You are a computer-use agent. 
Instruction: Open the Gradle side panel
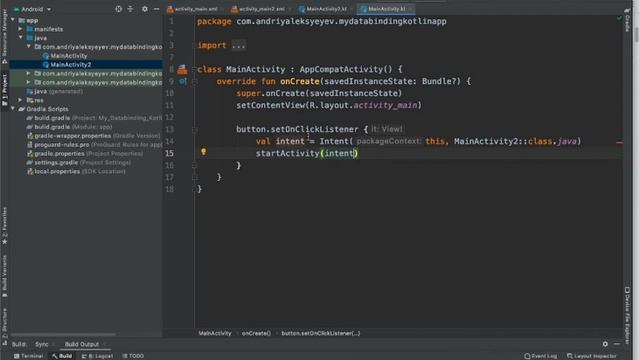[627, 20]
